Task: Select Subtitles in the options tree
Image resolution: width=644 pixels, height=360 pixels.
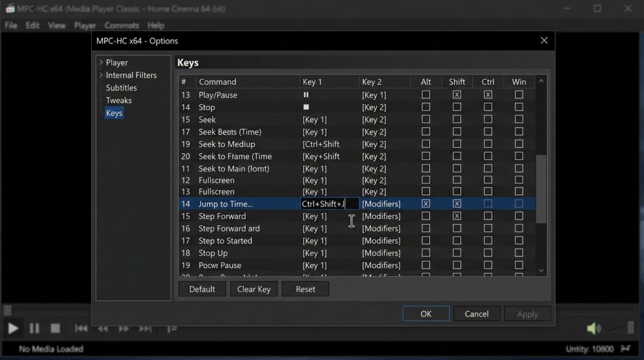Action: pyautogui.click(x=121, y=87)
